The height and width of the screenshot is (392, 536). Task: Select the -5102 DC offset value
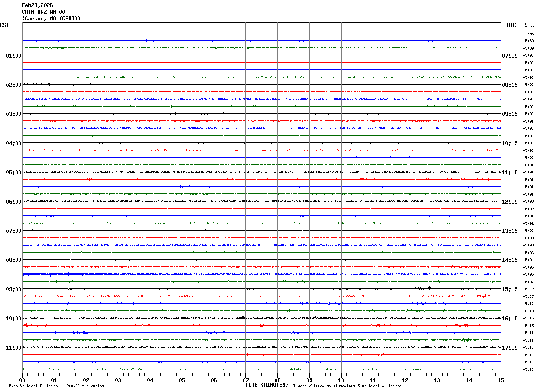[x=528, y=289]
